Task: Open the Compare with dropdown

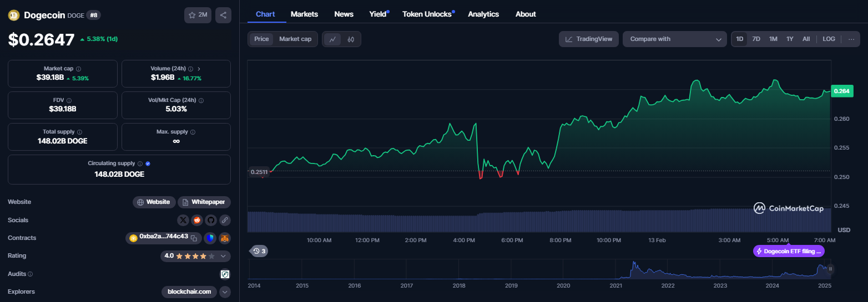Action: click(x=675, y=39)
